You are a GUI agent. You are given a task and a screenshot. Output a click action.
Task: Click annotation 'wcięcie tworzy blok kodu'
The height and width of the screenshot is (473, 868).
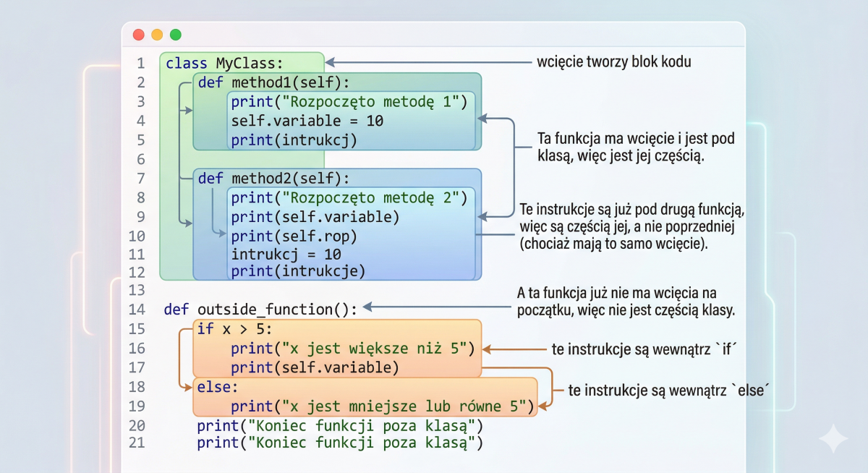614,62
